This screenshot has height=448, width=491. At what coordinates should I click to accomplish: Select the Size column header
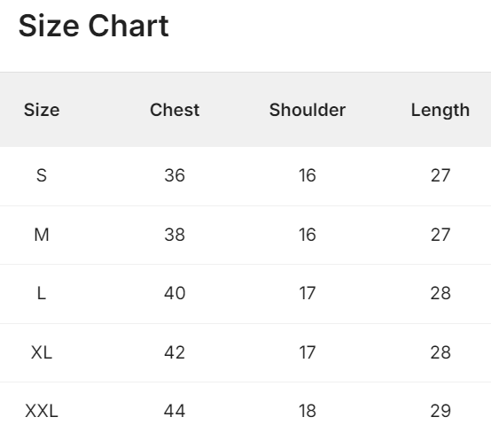pyautogui.click(x=42, y=110)
